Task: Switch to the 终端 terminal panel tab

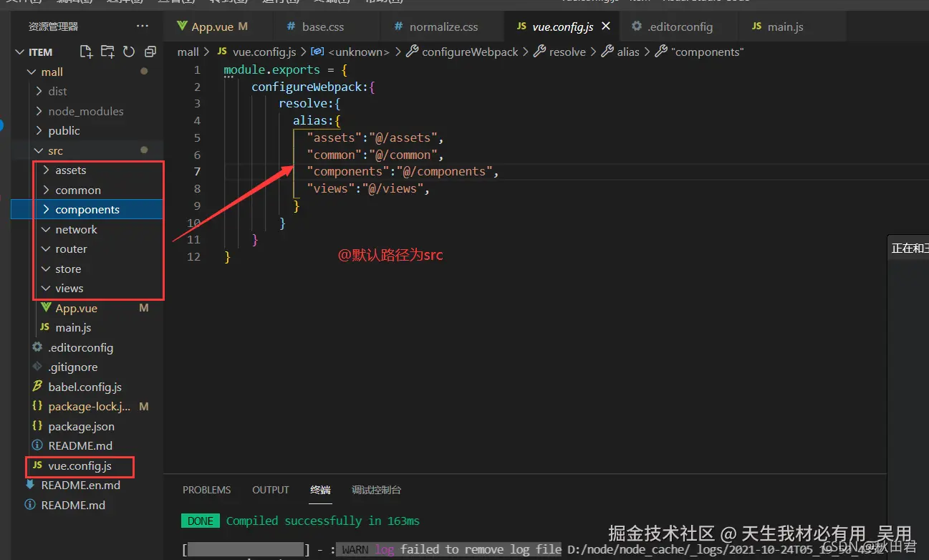Action: pos(320,491)
